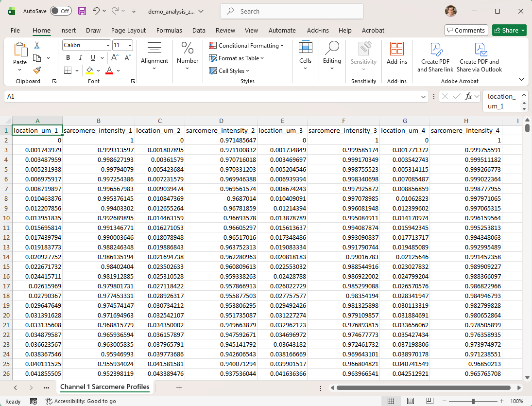Switch to Normal view in status bar
The image size is (532, 406).
tap(391, 401)
